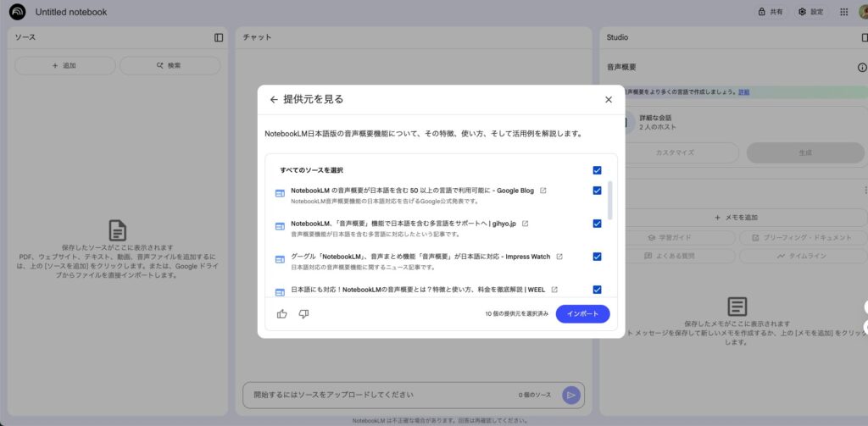Click the thumbs down feedback icon

click(x=304, y=314)
